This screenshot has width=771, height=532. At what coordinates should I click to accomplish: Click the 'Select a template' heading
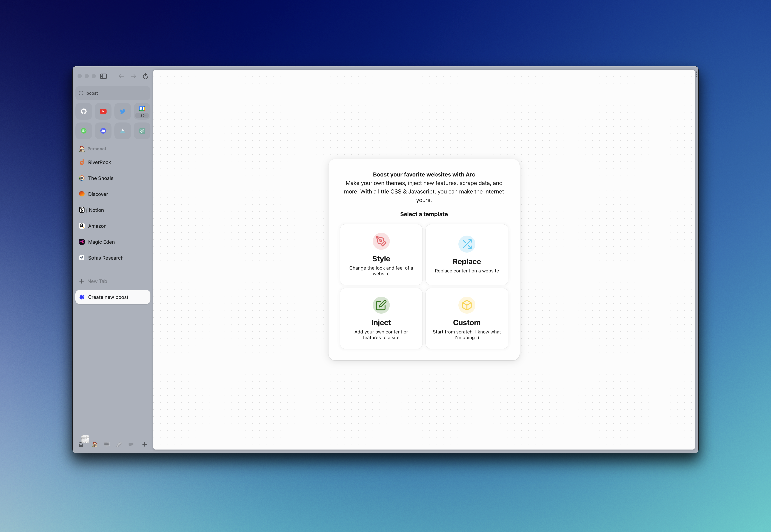click(x=424, y=214)
